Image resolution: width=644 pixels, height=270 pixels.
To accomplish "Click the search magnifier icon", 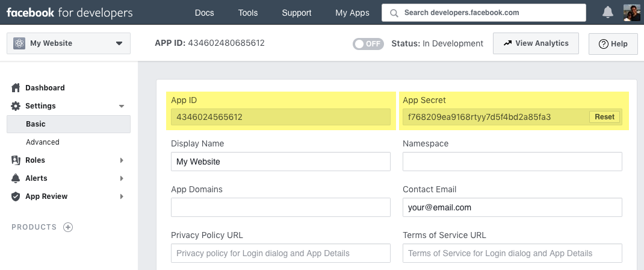I will click(x=394, y=13).
